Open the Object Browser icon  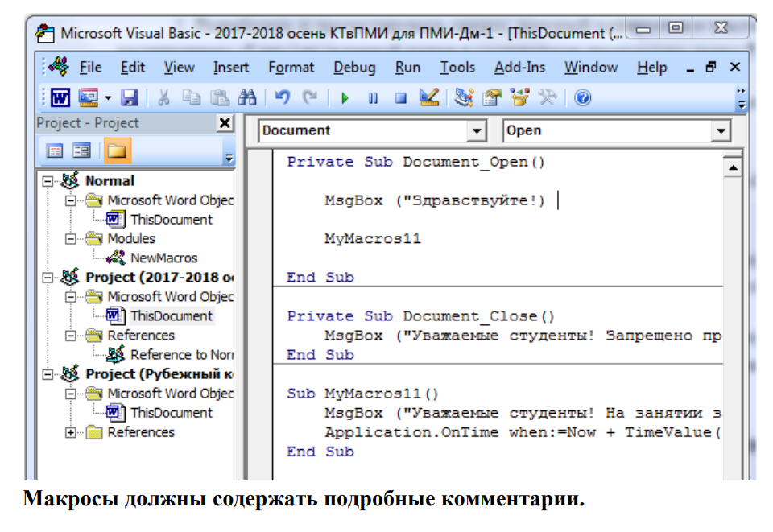(x=519, y=98)
